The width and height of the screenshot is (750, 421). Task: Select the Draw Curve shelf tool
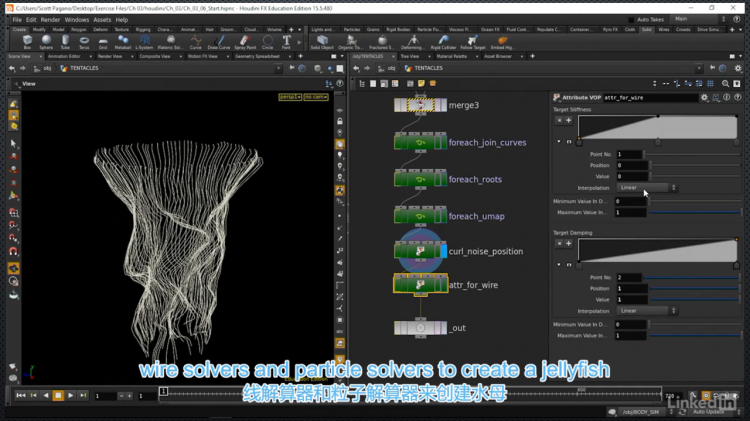(x=219, y=42)
